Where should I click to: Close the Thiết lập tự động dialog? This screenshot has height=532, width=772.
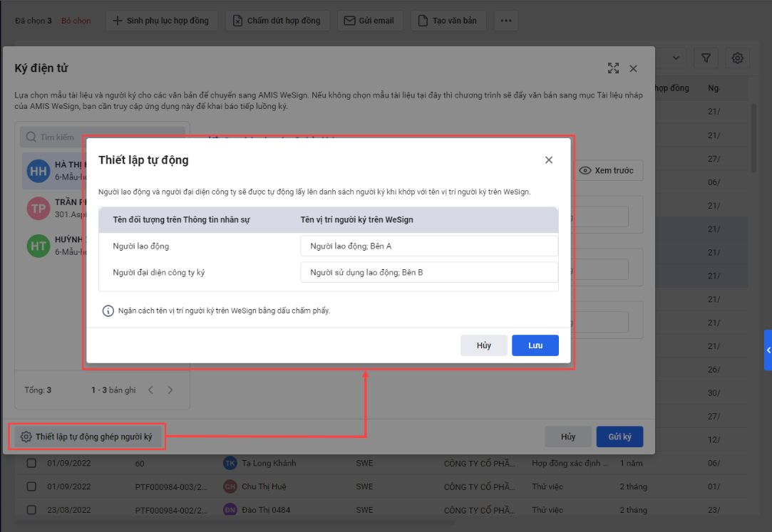click(x=548, y=160)
